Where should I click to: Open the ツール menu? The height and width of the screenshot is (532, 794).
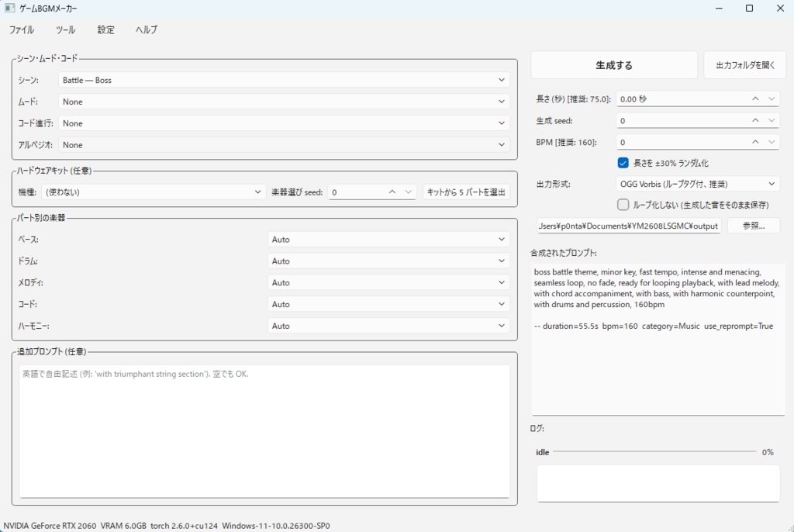(x=65, y=30)
